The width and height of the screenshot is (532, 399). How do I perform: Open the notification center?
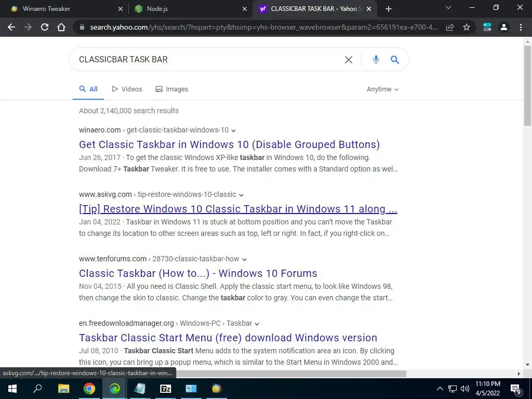[x=516, y=389]
